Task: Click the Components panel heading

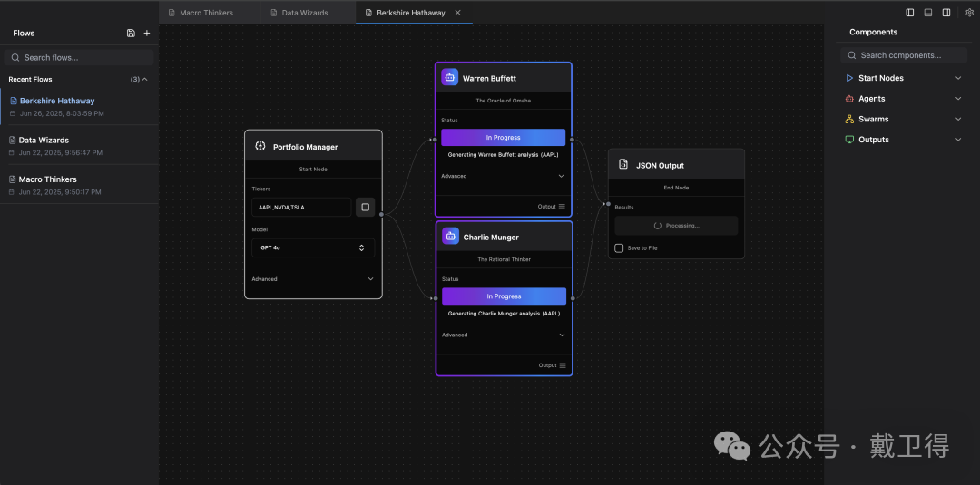Action: (873, 32)
